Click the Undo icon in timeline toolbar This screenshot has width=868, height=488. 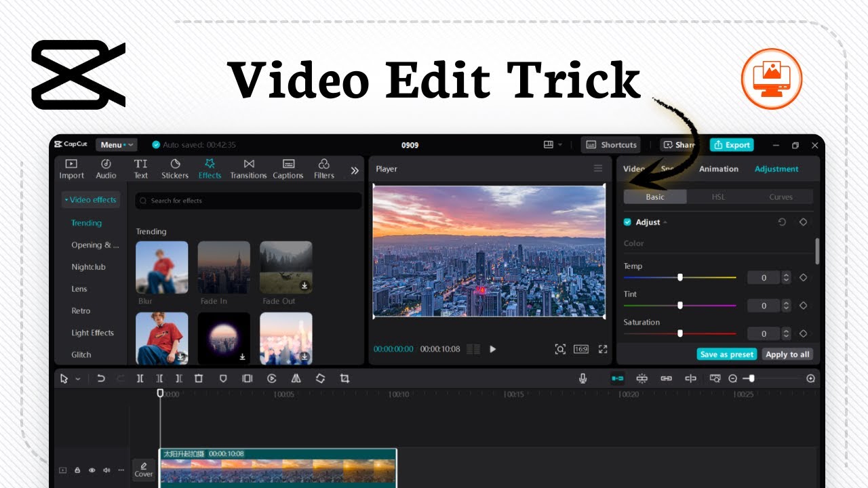[101, 378]
